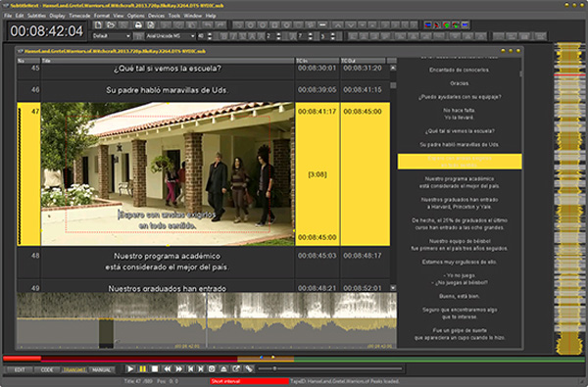Image resolution: width=588 pixels, height=387 pixels.
Task: Click TC In value 00:08:41:17 of subtitle 47
Action: (x=317, y=112)
